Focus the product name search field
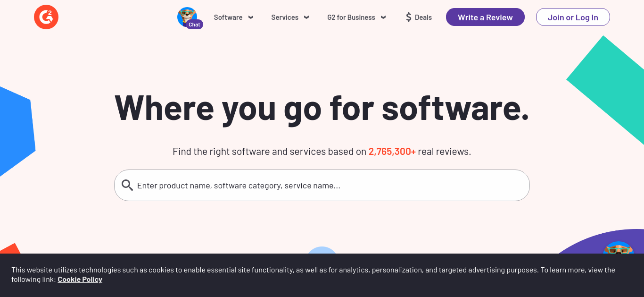The image size is (644, 297). pyautogui.click(x=322, y=185)
